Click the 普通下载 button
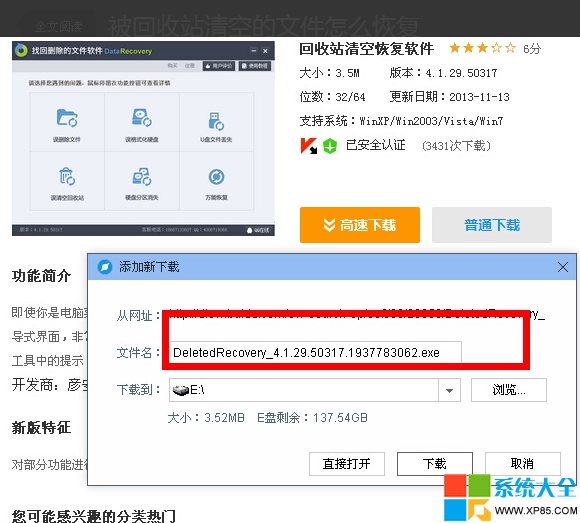Image resolution: width=580 pixels, height=523 pixels. point(492,225)
